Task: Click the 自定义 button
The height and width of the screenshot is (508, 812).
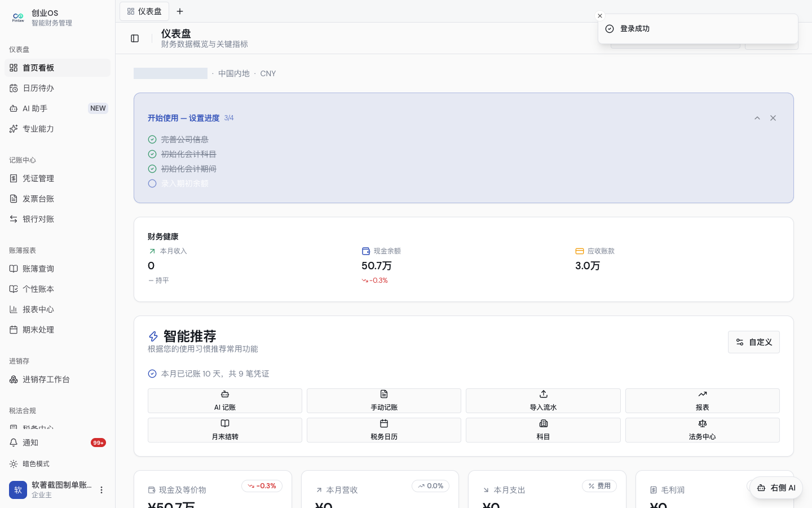Action: click(x=754, y=342)
